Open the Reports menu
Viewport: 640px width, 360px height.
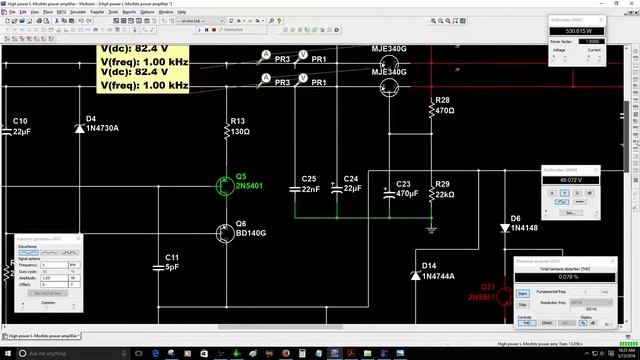pyautogui.click(x=129, y=12)
